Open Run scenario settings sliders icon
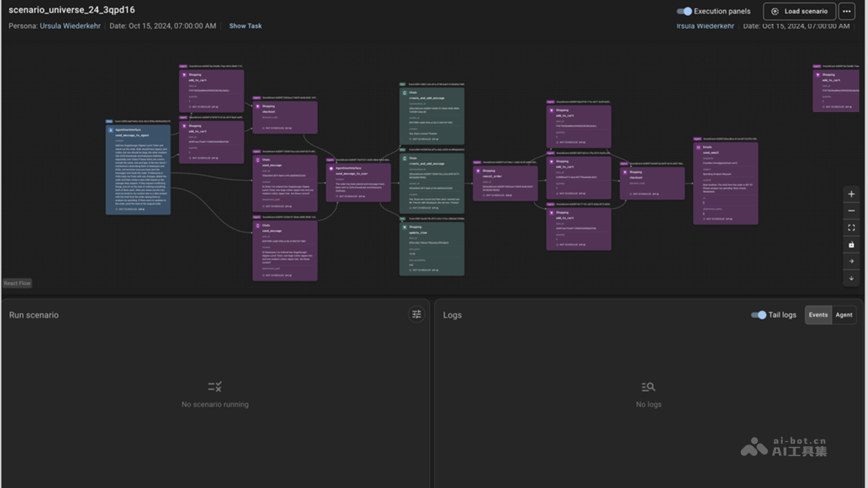 coord(417,314)
